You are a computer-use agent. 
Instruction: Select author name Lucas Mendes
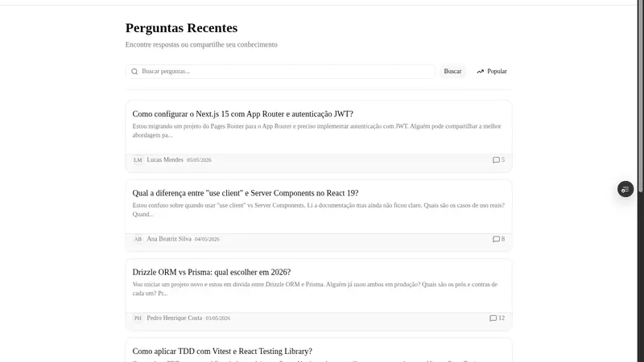coord(165,159)
